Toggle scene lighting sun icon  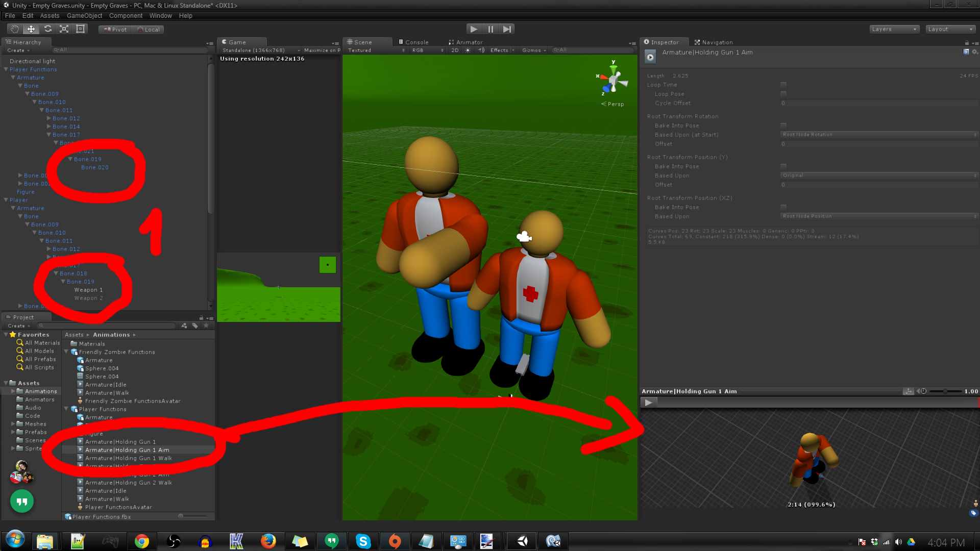click(x=468, y=50)
